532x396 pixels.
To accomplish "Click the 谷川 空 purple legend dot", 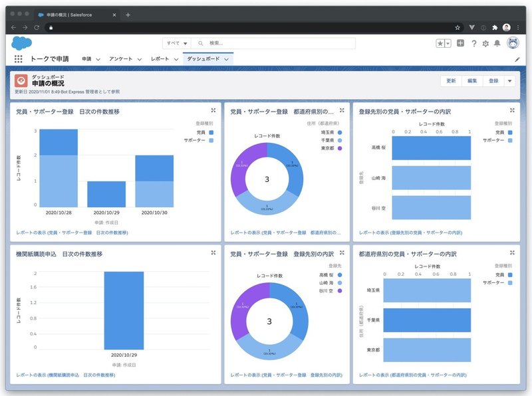I will (x=340, y=290).
